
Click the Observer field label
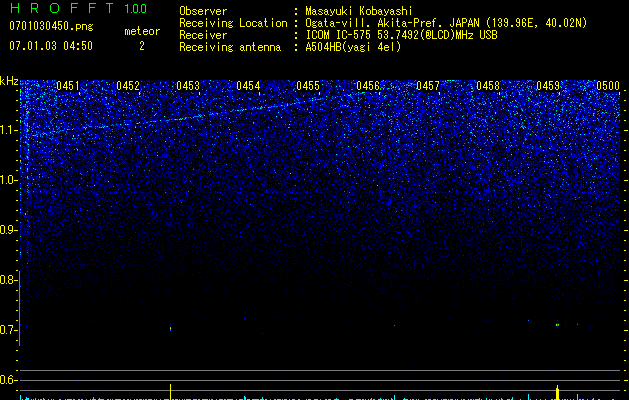(x=203, y=11)
